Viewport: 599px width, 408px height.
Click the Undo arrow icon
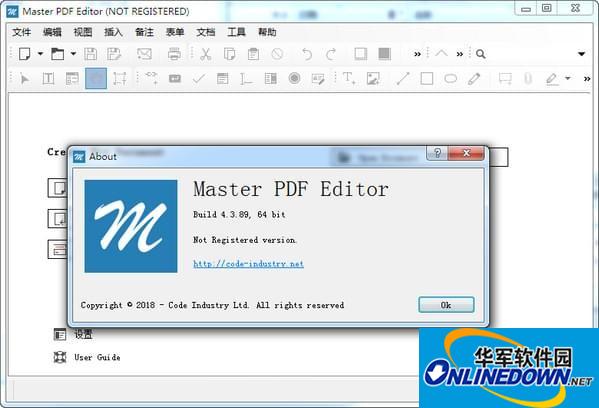coord(307,54)
